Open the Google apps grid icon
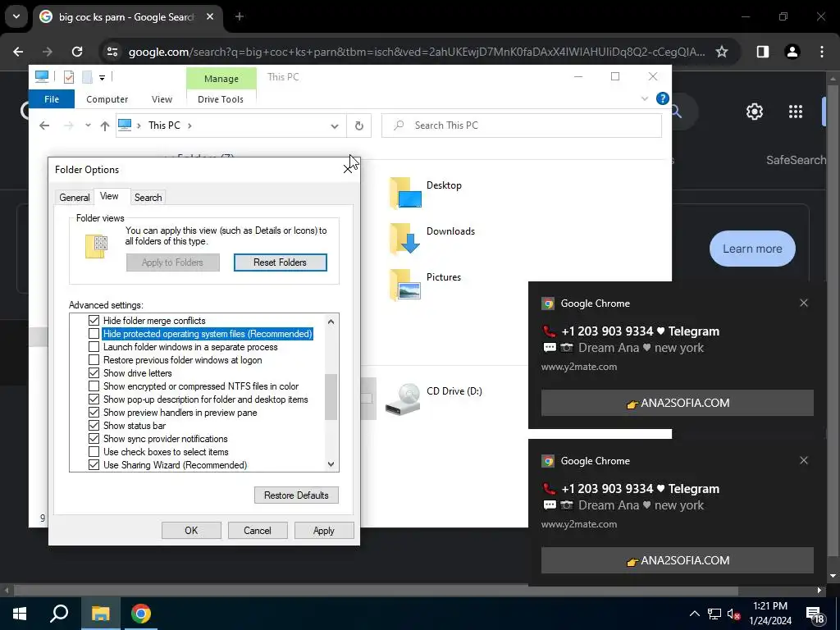Screen dimensions: 840x630 click(796, 112)
